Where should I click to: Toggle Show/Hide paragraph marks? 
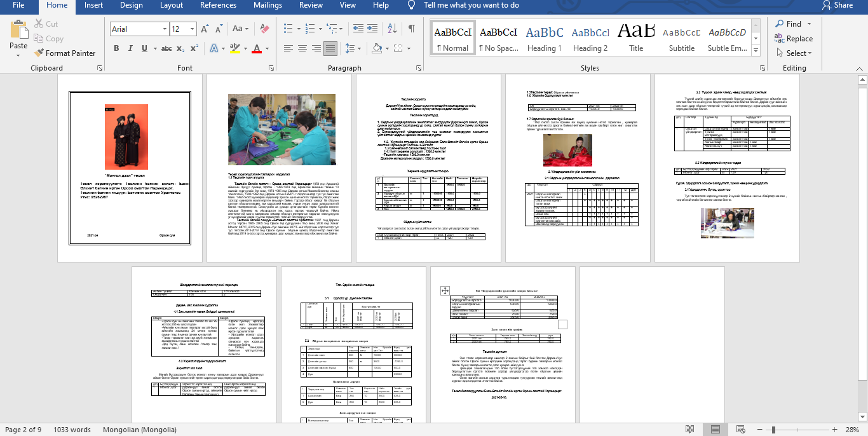click(x=412, y=29)
